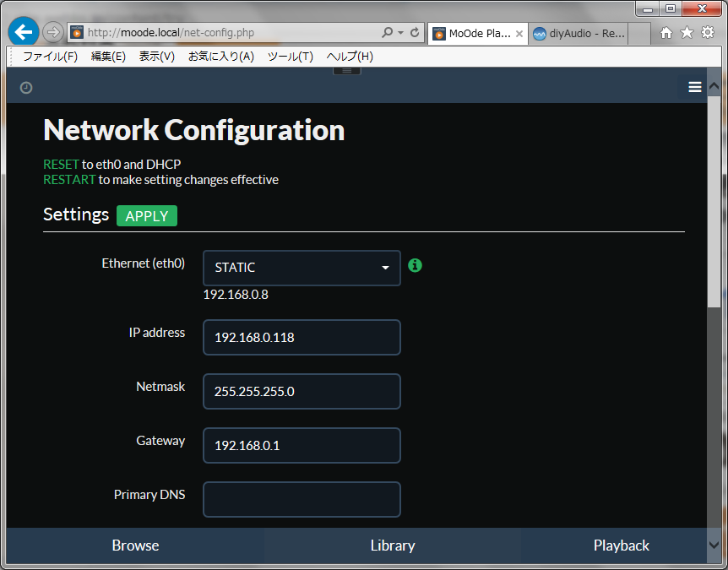
Task: Go back with the browser back arrow
Action: (x=23, y=31)
